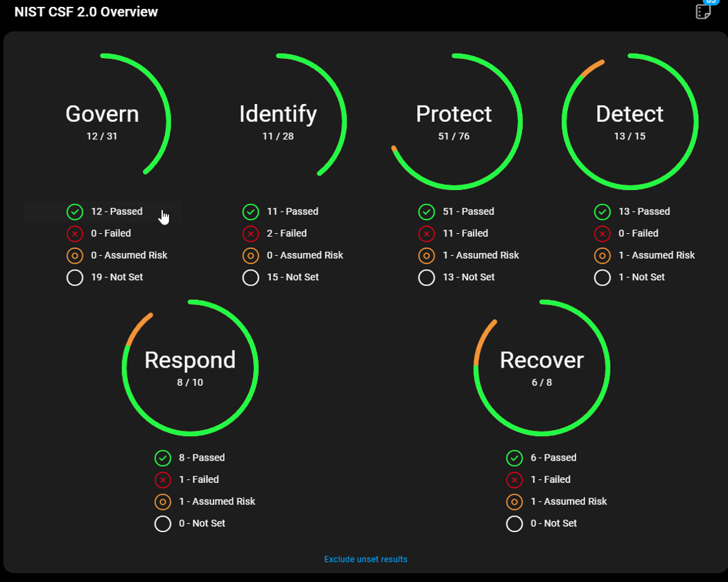Viewport: 728px width, 582px height.
Task: Click Exclude unset results link
Action: coord(365,559)
